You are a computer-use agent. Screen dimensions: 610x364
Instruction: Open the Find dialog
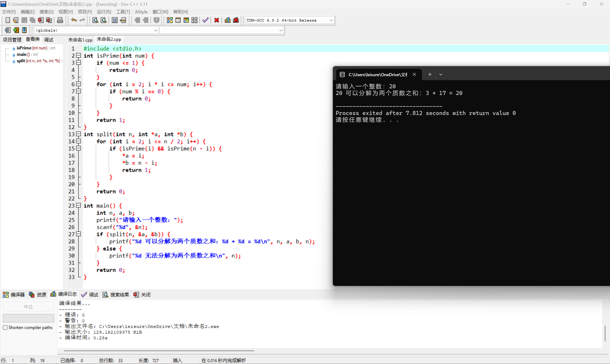(x=95, y=20)
